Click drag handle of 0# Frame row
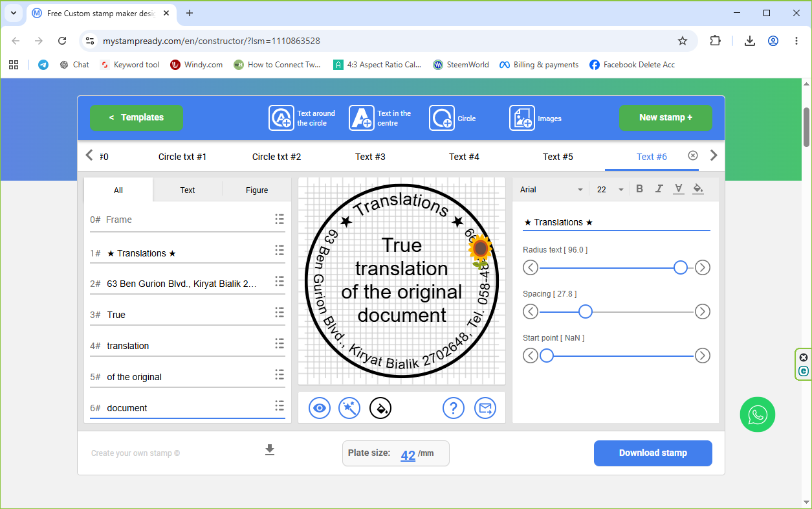The image size is (812, 509). coord(280,219)
